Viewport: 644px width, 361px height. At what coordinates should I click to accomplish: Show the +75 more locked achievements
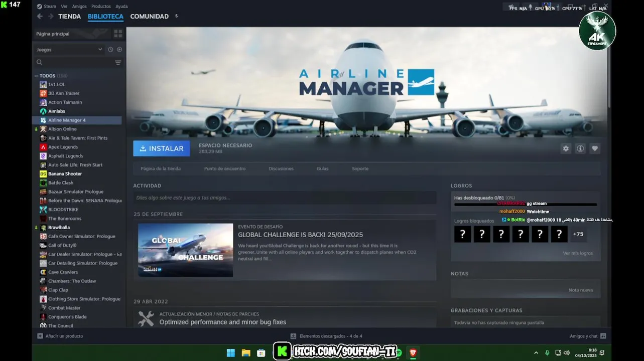(x=578, y=234)
